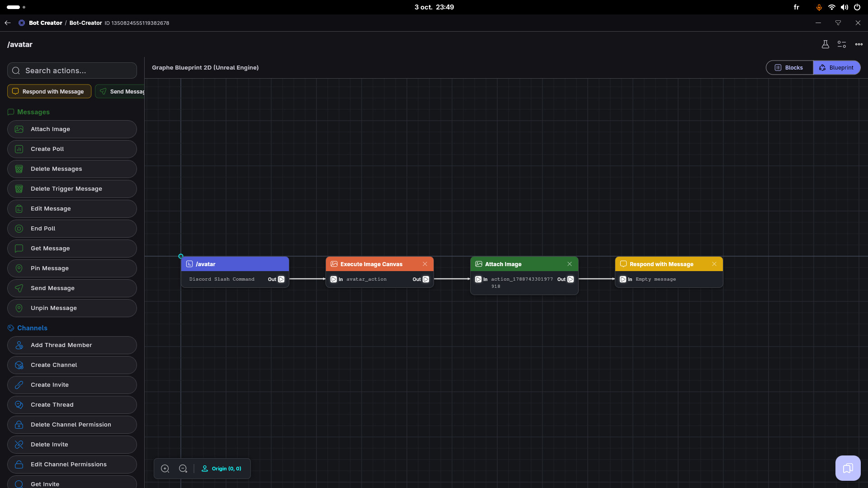This screenshot has width=868, height=488.
Task: Select the Delete Messages action
Action: [x=72, y=169]
